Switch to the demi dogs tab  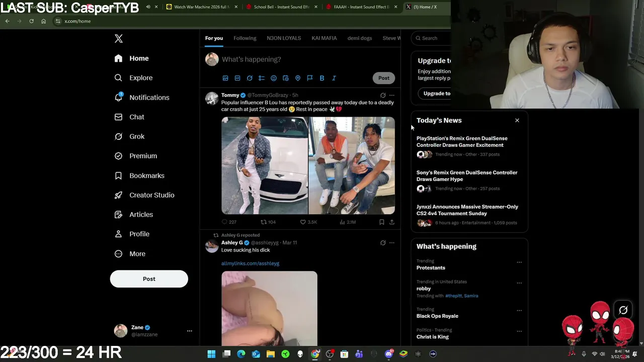(x=360, y=38)
